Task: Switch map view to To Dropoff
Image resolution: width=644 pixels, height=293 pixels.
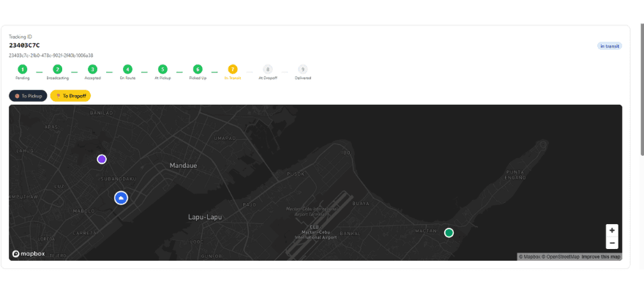Action: [70, 96]
